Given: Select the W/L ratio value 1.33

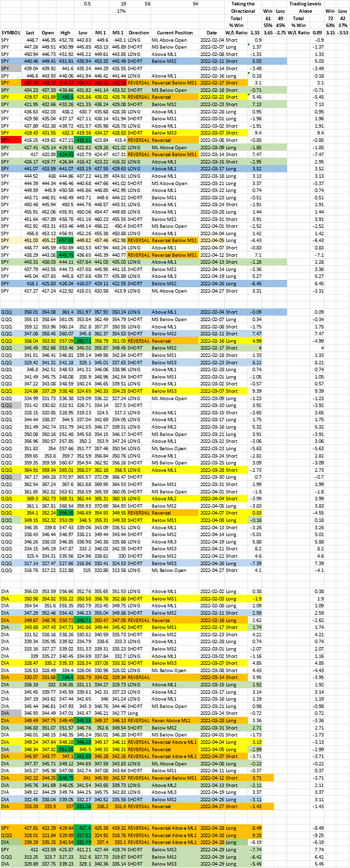Looking at the screenshot, I should point(255,33).
